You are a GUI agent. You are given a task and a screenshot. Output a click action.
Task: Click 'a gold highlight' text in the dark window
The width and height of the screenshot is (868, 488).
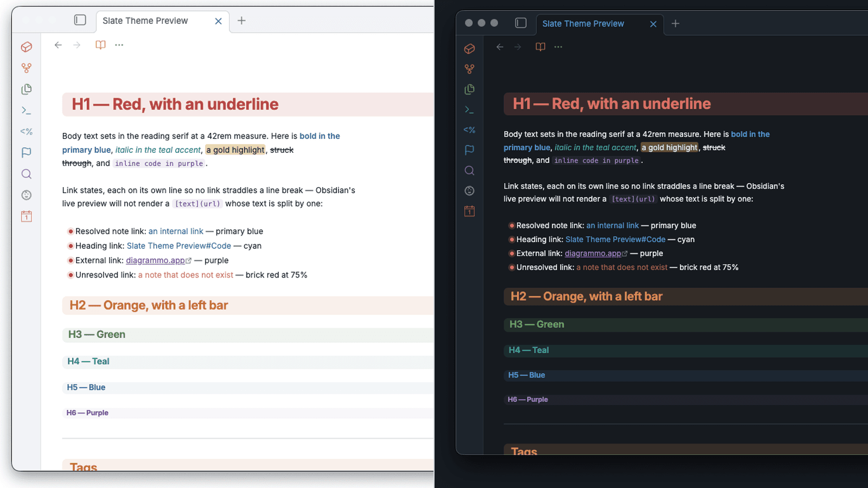click(x=669, y=147)
